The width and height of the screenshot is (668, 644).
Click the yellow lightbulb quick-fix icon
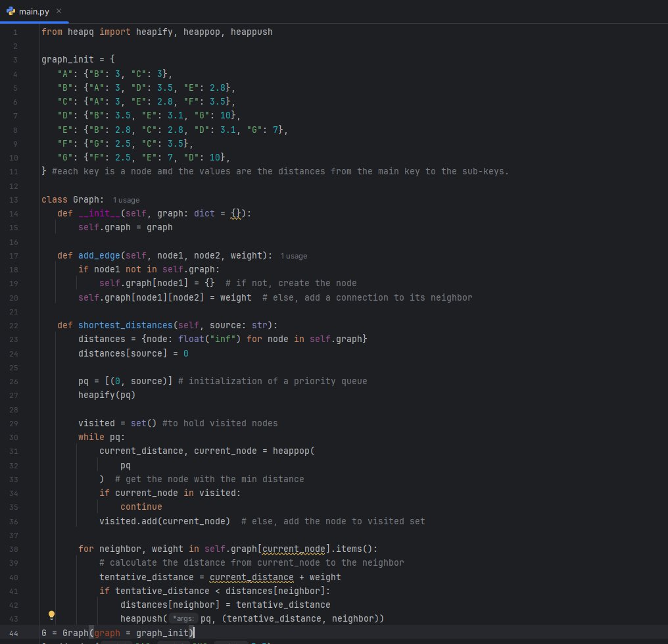51,615
